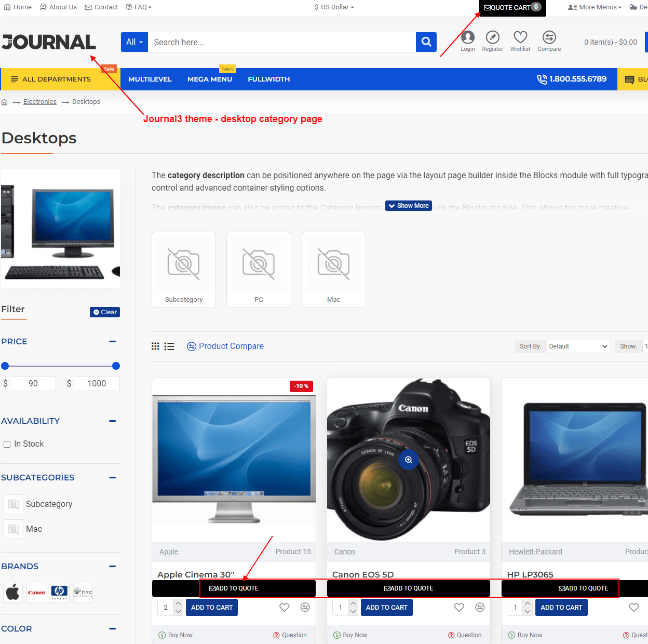Click Buy Now under Canon EOS 5D
The image size is (648, 644).
point(350,635)
